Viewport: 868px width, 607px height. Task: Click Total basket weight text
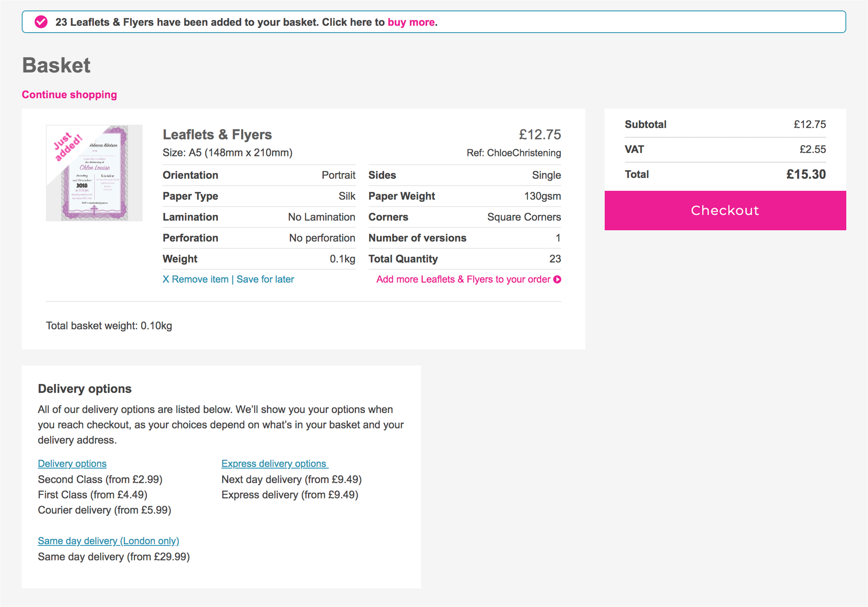click(x=109, y=326)
